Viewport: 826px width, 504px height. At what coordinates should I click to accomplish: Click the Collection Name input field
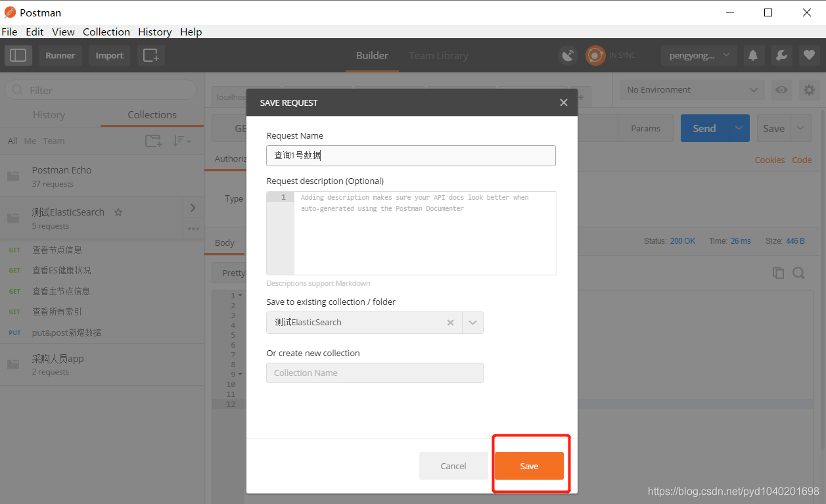coord(375,373)
